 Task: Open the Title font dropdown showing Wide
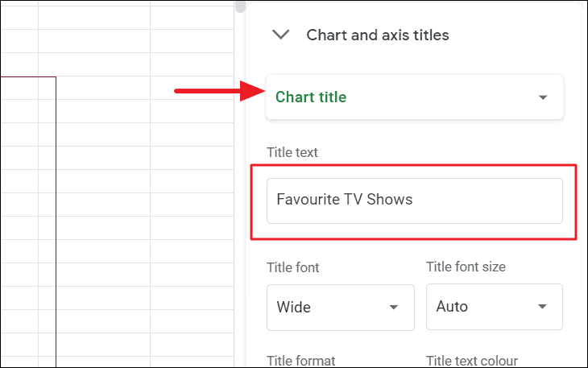(x=340, y=307)
